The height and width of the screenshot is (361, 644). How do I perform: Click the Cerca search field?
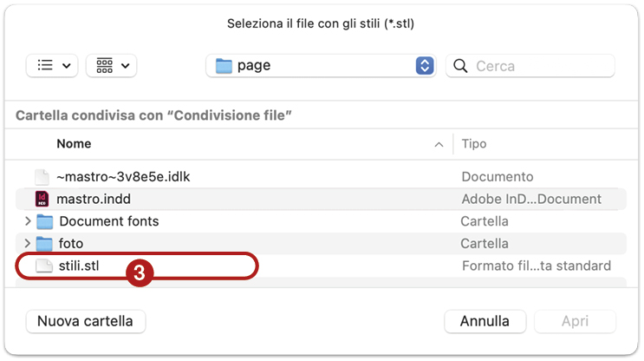(x=530, y=66)
